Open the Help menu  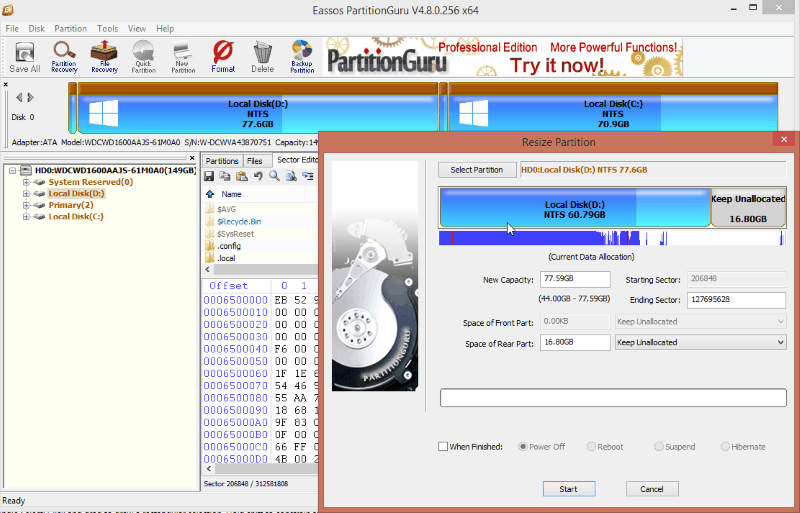pos(165,29)
